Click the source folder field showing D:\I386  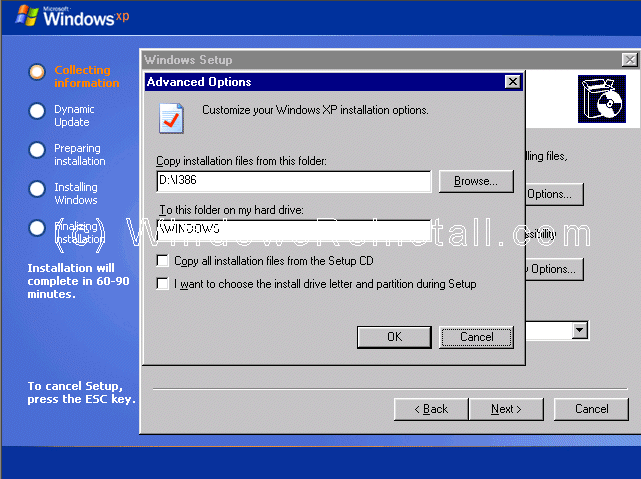(x=293, y=181)
